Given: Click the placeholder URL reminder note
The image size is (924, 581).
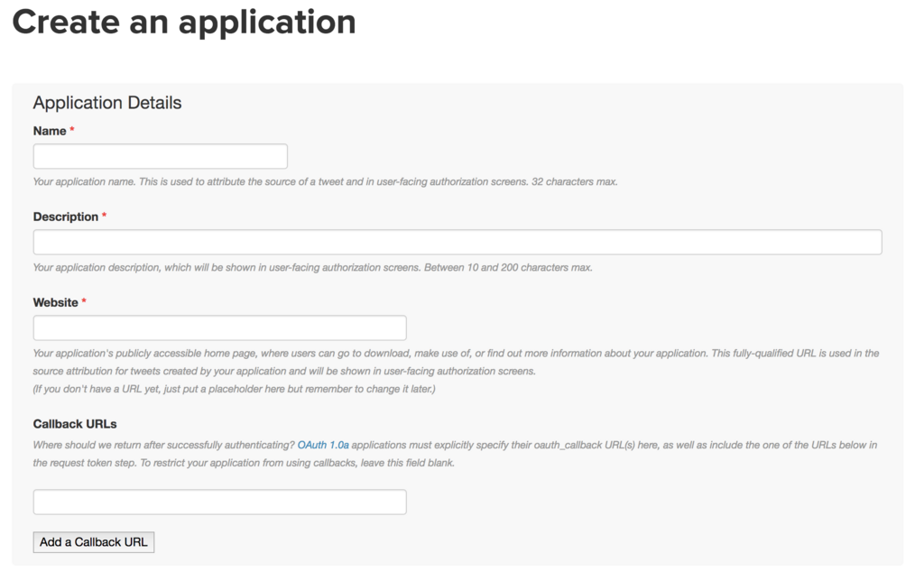Looking at the screenshot, I should tap(234, 389).
